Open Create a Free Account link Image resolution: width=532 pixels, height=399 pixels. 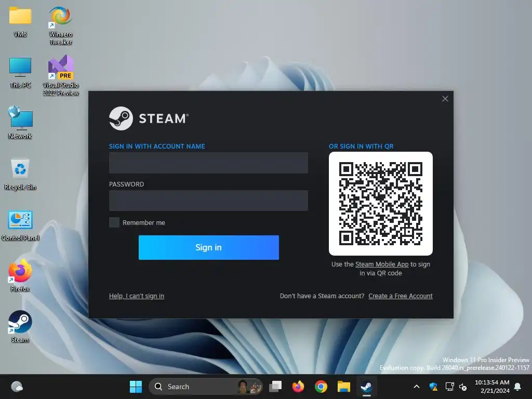401,296
